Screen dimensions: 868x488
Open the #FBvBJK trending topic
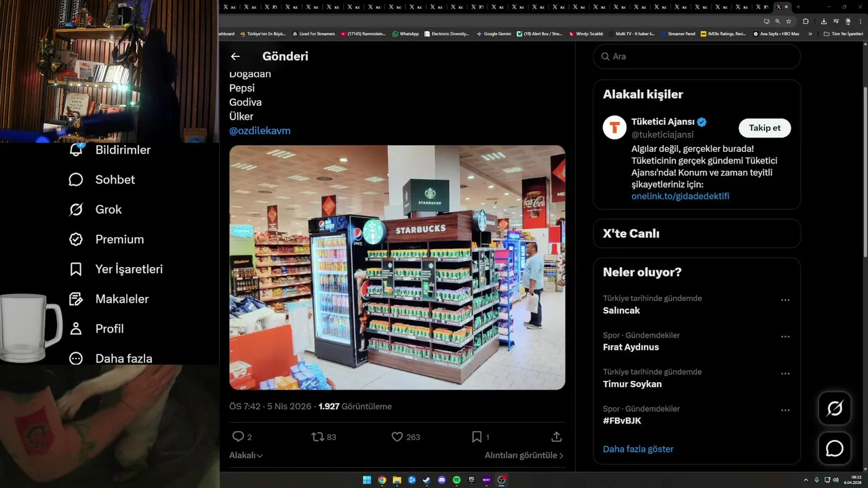[696, 415]
